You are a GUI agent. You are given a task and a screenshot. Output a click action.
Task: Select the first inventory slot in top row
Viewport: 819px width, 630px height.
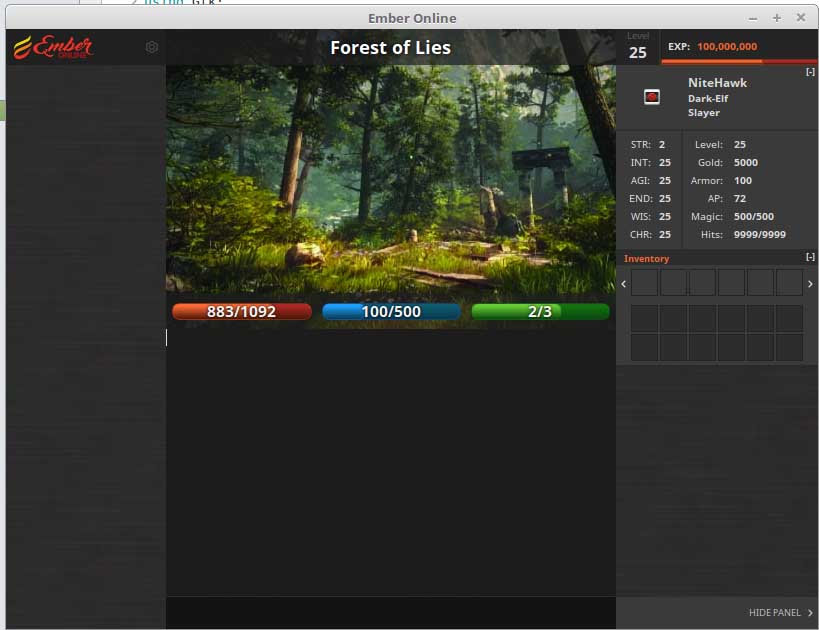(644, 283)
